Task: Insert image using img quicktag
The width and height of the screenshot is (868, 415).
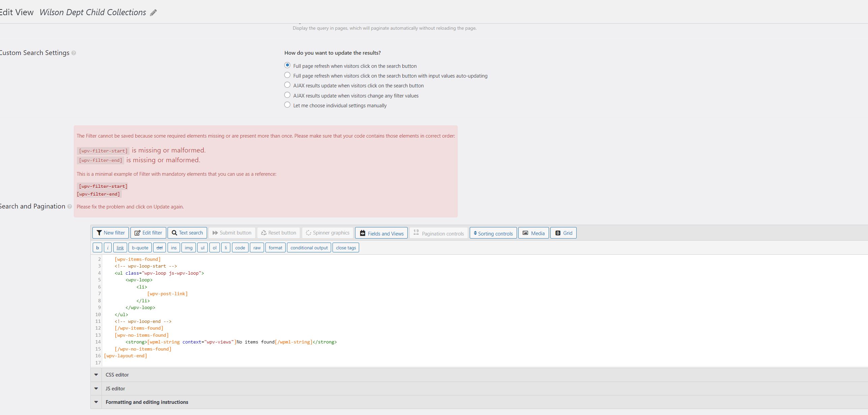Action: [189, 248]
